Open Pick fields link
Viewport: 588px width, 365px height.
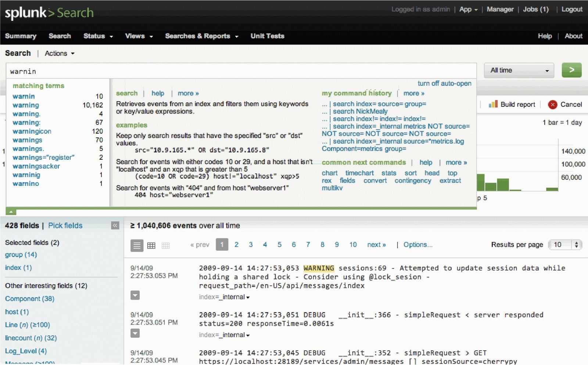point(65,225)
